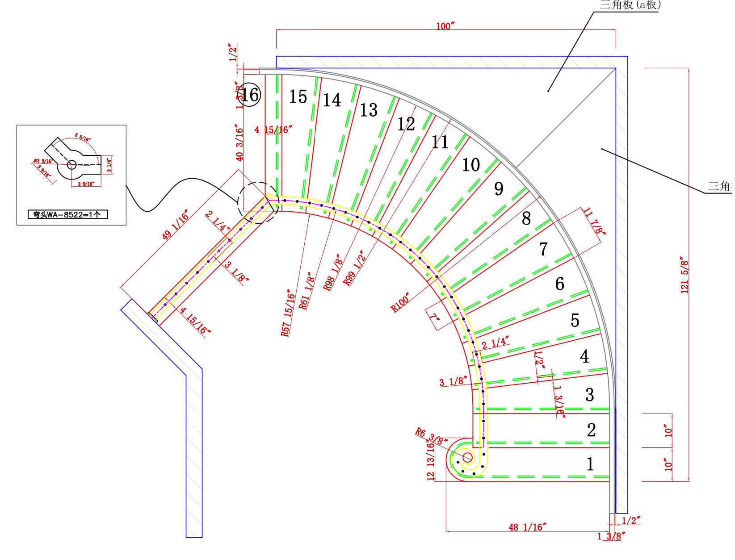Click the step labeled 5
735x560 pixels.
click(x=575, y=320)
